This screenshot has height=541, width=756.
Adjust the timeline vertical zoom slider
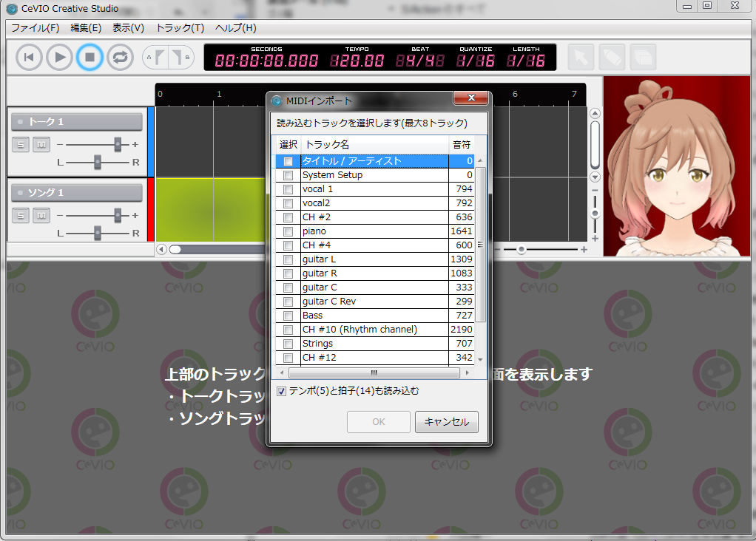pos(595,214)
